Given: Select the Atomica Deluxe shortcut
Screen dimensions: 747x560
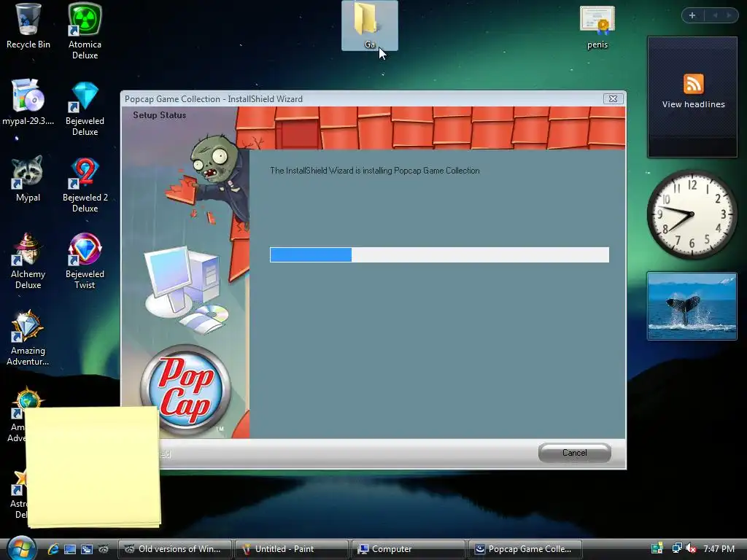Looking at the screenshot, I should point(85,31).
